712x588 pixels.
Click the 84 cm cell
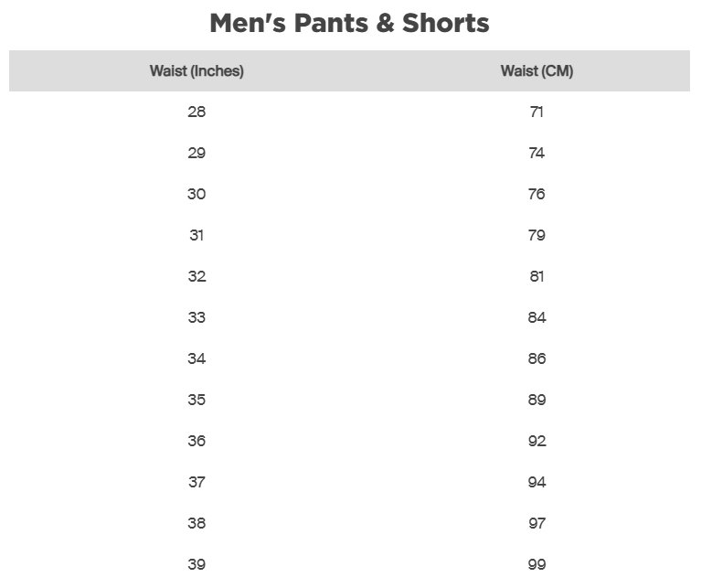click(x=537, y=317)
